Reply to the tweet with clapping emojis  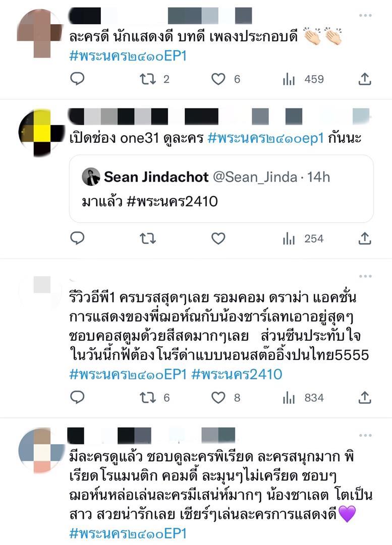coord(77,79)
